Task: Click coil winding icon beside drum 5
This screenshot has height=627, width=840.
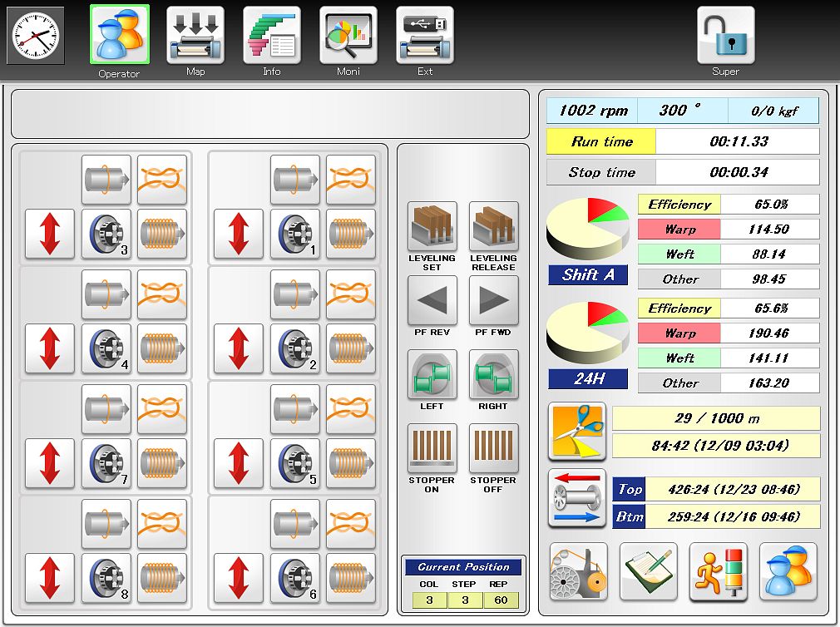Action: coord(351,463)
